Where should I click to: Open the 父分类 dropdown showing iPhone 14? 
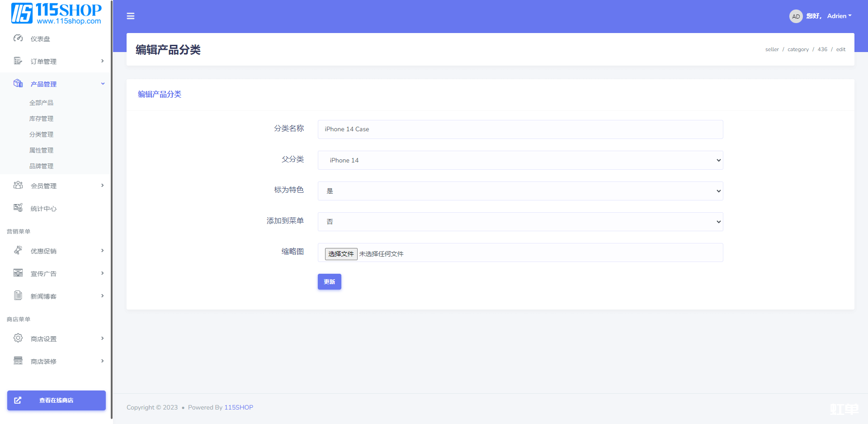(x=520, y=160)
